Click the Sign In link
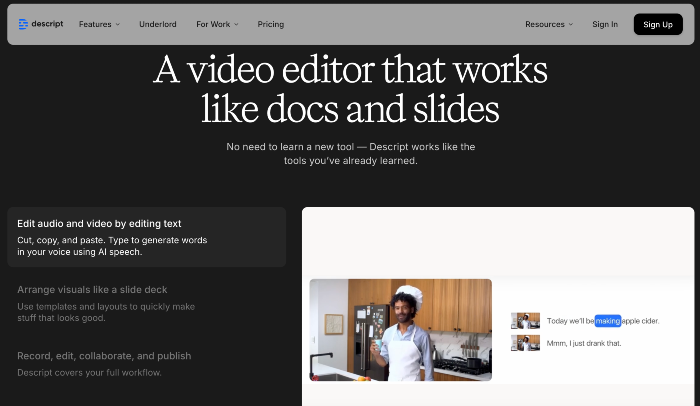Screen dimensions: 700x406 coord(605,24)
